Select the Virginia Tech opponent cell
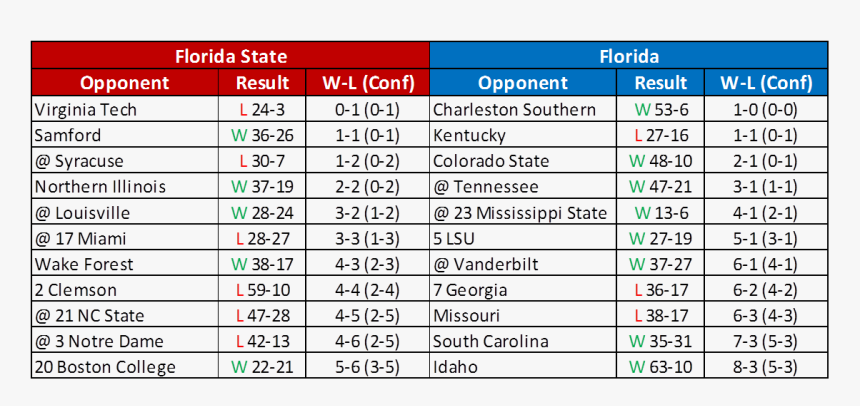The image size is (860, 406). click(x=125, y=109)
